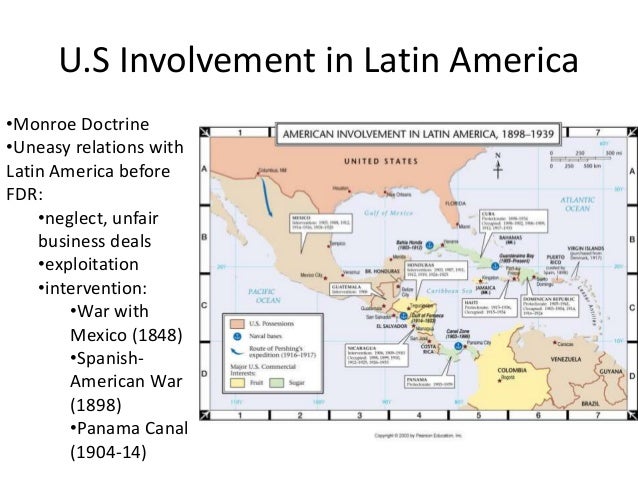
Task: Click the 'Lesser Antilles' label
Action: (590, 304)
